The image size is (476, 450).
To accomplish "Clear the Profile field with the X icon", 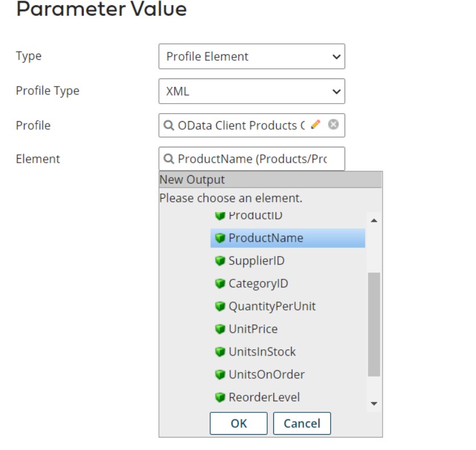I will pos(333,125).
